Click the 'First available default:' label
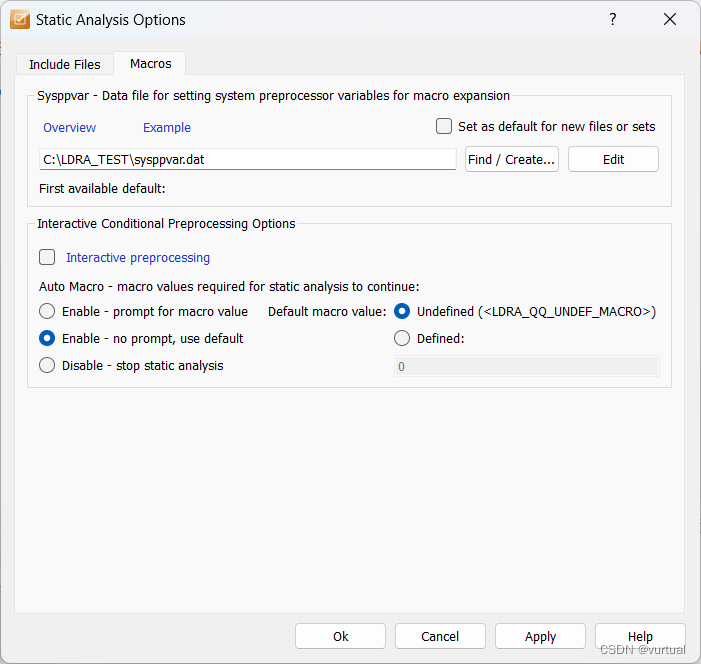The height and width of the screenshot is (664, 701). pos(102,189)
